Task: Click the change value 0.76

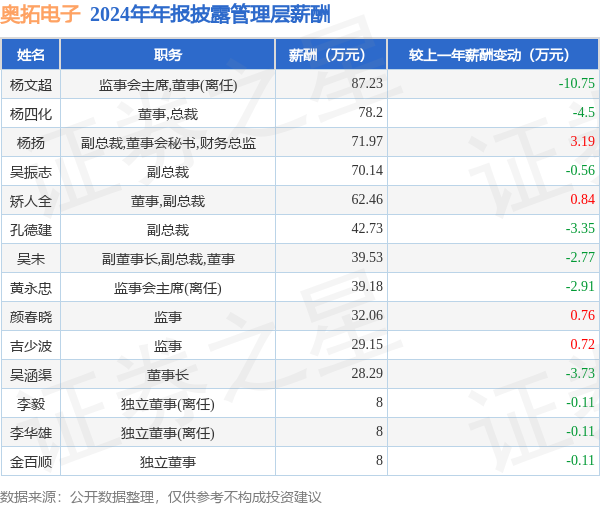Action: [x=582, y=315]
